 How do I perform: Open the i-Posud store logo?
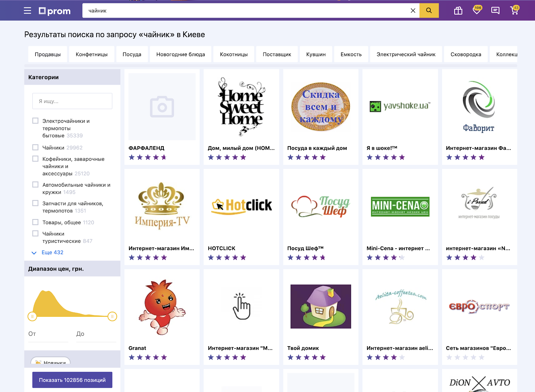click(x=479, y=203)
